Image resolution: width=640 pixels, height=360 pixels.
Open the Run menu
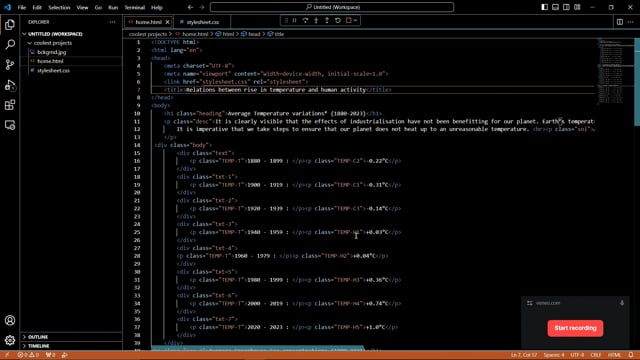point(113,7)
